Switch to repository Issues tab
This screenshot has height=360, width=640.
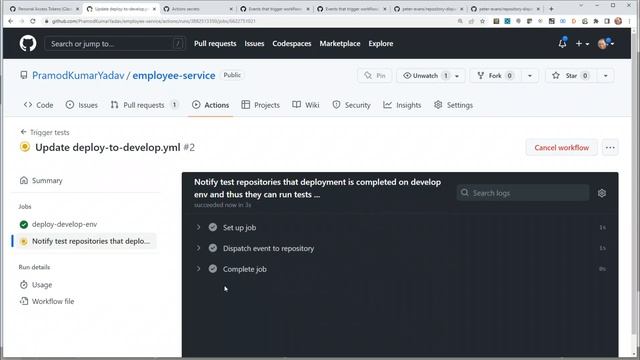tap(82, 105)
